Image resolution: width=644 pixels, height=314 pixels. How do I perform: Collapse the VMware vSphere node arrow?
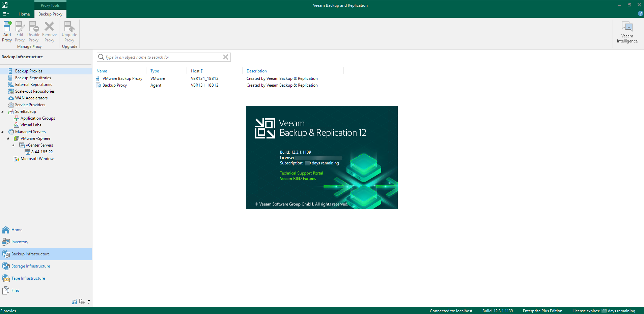pos(8,138)
